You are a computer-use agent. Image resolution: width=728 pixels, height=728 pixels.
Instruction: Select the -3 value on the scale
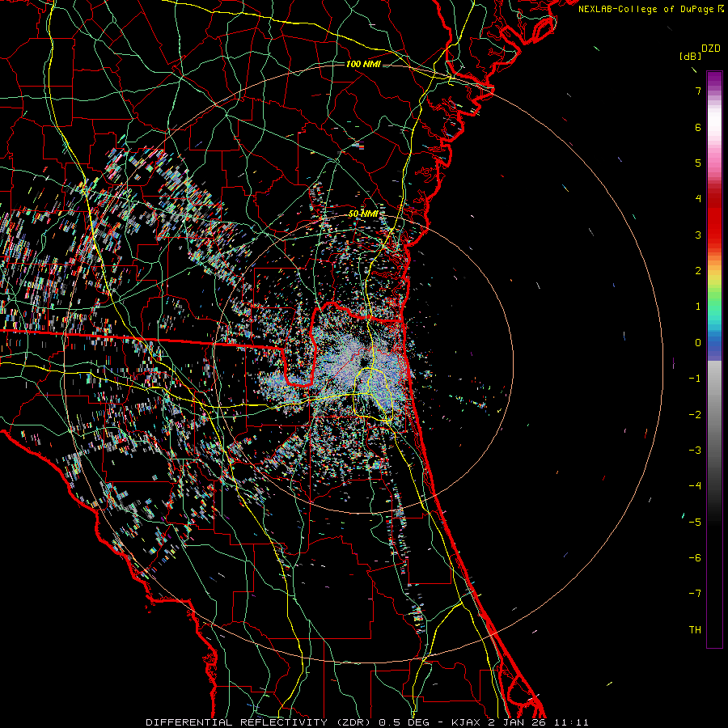(x=695, y=451)
